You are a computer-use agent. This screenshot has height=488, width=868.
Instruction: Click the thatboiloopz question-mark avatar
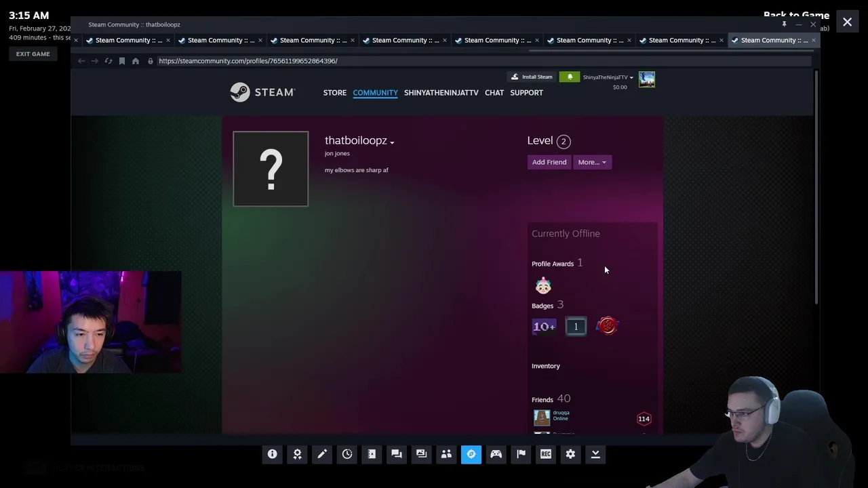(x=271, y=169)
